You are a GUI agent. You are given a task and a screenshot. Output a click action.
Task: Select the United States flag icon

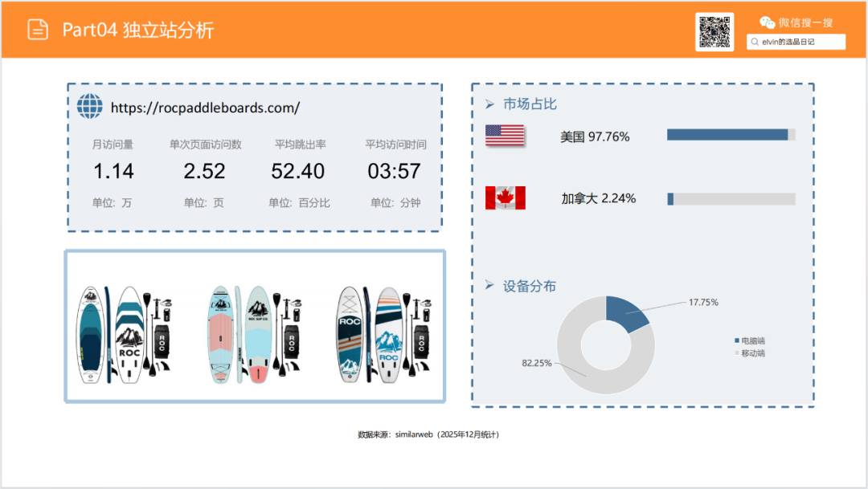pos(505,136)
